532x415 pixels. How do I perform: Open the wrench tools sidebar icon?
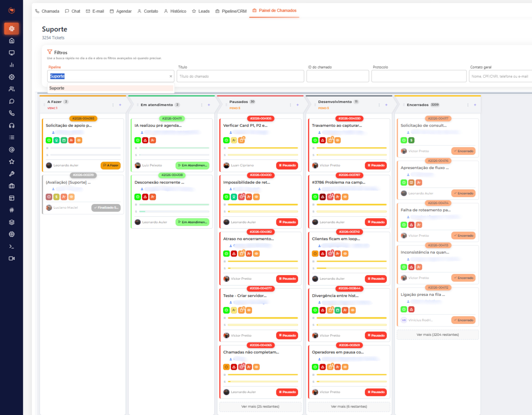(x=11, y=174)
